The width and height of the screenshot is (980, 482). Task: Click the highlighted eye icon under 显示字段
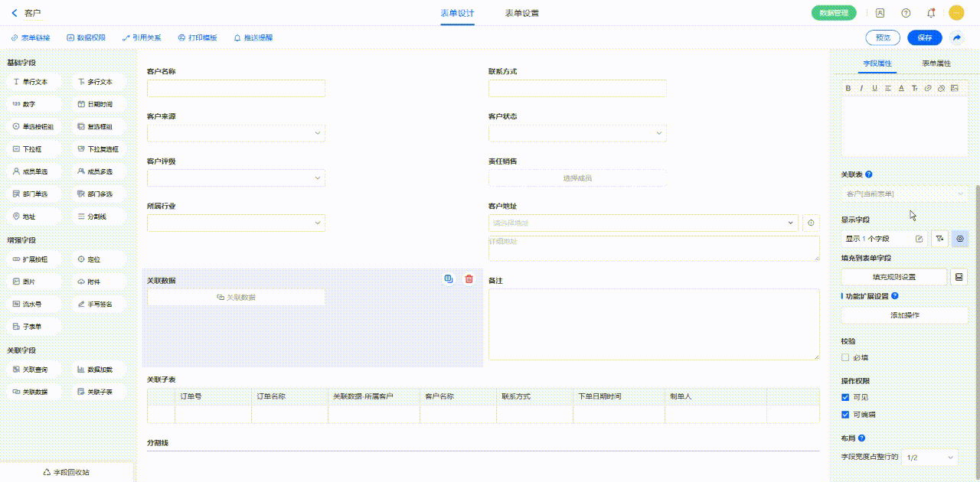[960, 239]
